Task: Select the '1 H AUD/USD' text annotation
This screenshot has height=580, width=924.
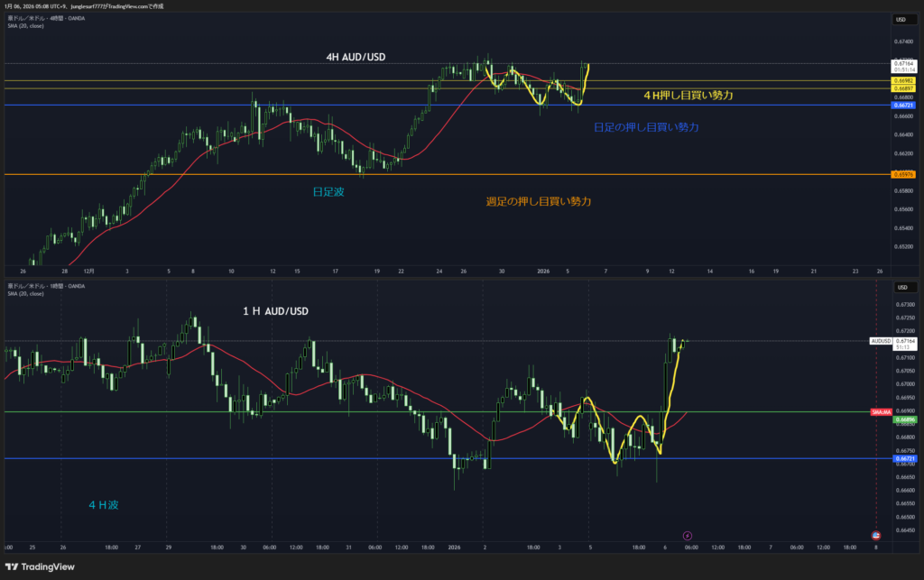Action: point(275,311)
